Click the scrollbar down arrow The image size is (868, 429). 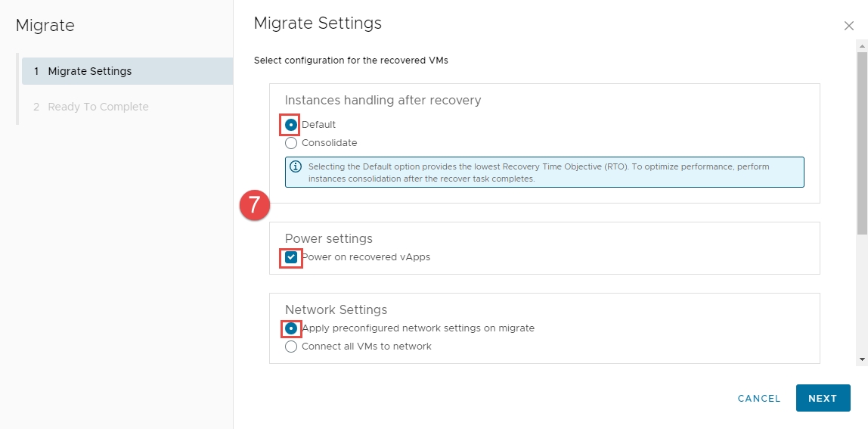point(861,359)
